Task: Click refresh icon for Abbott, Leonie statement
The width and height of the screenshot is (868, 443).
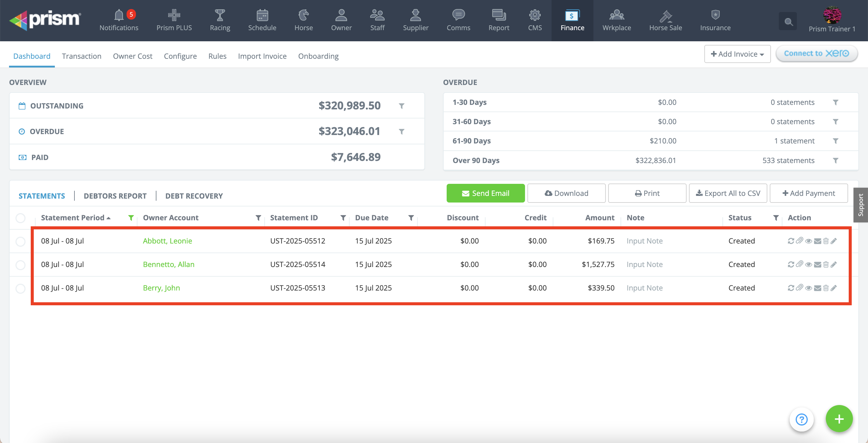Action: coord(791,241)
